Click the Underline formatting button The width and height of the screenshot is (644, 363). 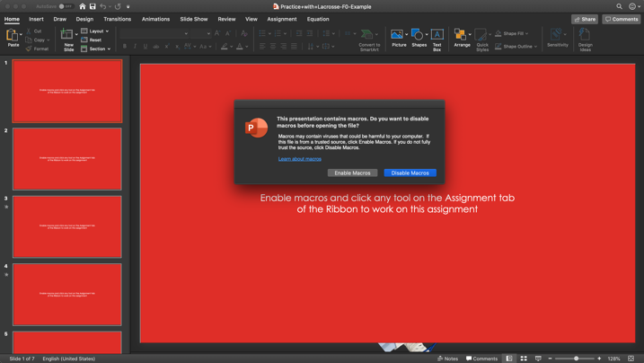[145, 47]
